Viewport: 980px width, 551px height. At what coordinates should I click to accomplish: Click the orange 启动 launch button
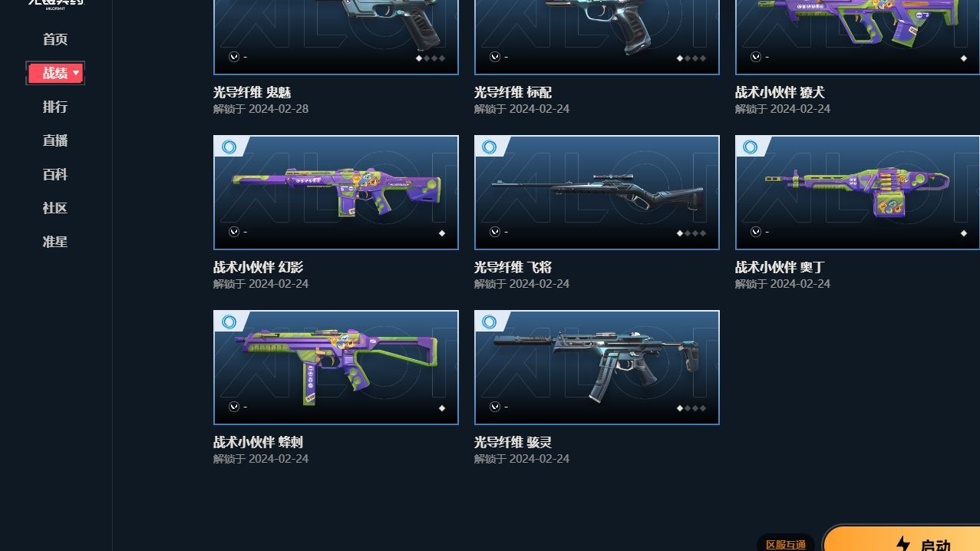click(x=902, y=539)
